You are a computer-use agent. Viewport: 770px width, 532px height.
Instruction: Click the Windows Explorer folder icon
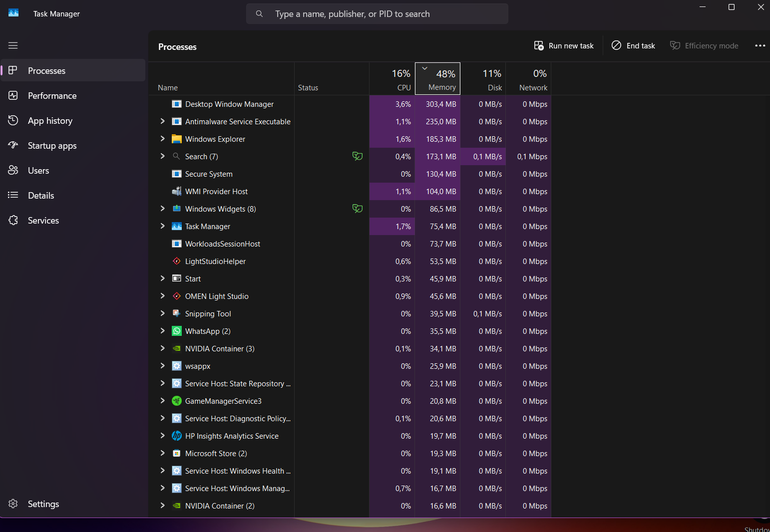click(177, 139)
